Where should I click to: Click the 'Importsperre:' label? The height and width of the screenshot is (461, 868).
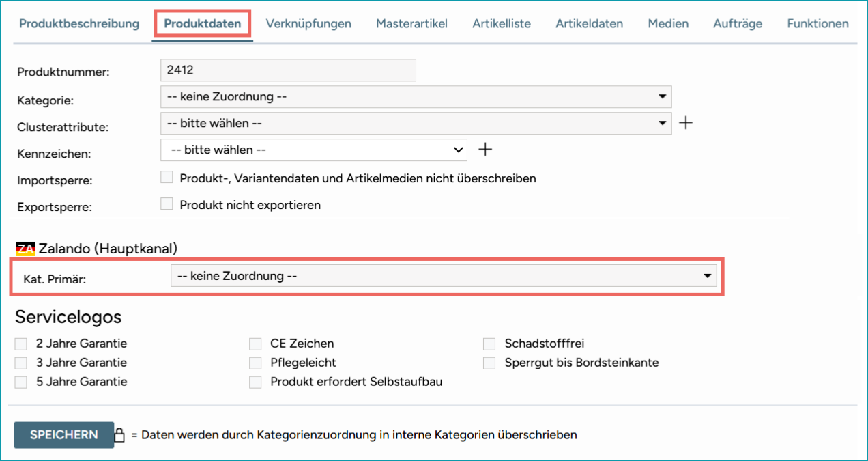[55, 180]
